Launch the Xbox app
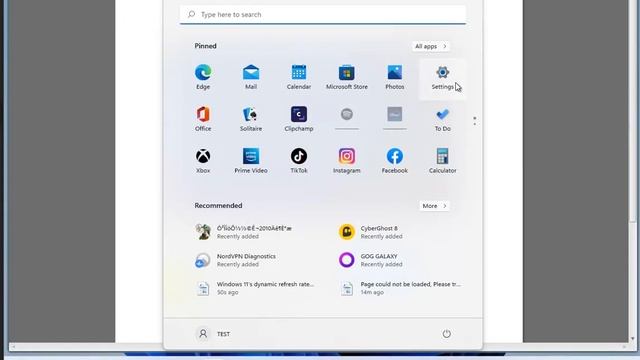Image resolution: width=640 pixels, height=360 pixels. [x=203, y=161]
